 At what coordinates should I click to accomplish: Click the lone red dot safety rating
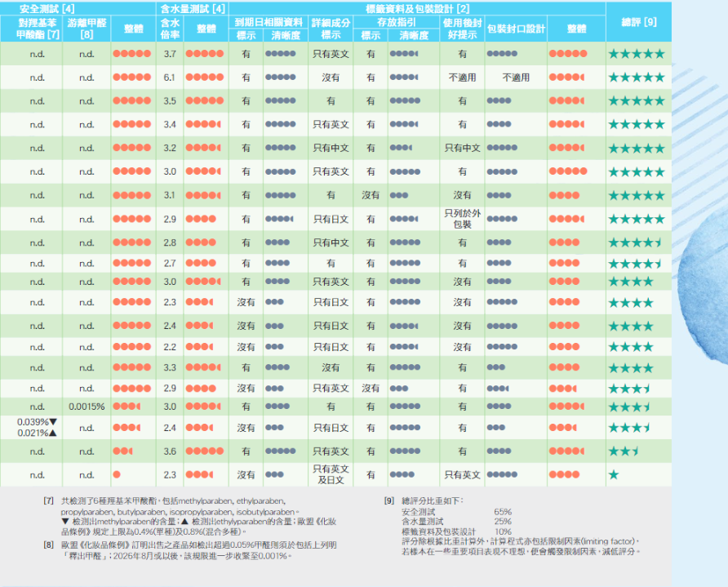[117, 474]
